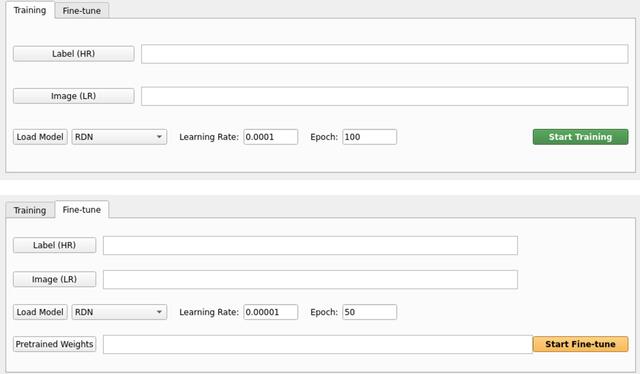Click Label (HR) button in the Fine-tune panel

click(54, 245)
